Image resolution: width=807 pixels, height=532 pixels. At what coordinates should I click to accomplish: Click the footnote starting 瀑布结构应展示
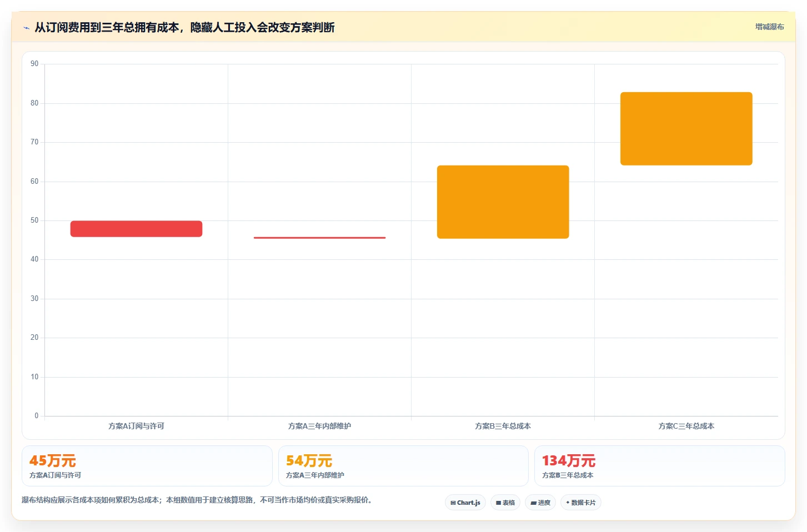click(197, 500)
